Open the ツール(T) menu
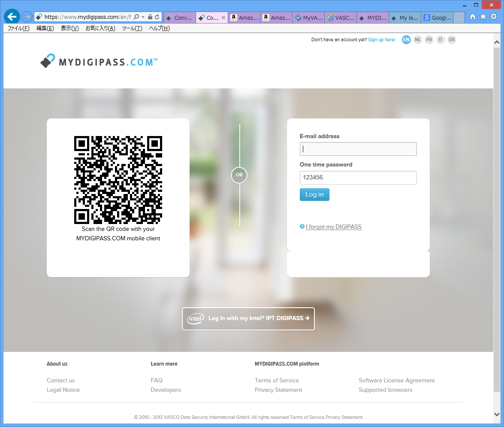 pyautogui.click(x=132, y=28)
